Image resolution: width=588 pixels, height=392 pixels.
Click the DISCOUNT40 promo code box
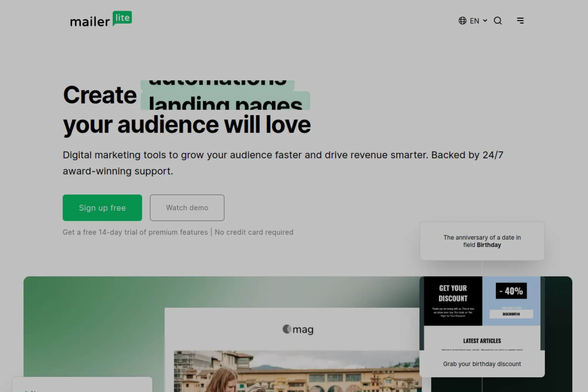click(512, 314)
